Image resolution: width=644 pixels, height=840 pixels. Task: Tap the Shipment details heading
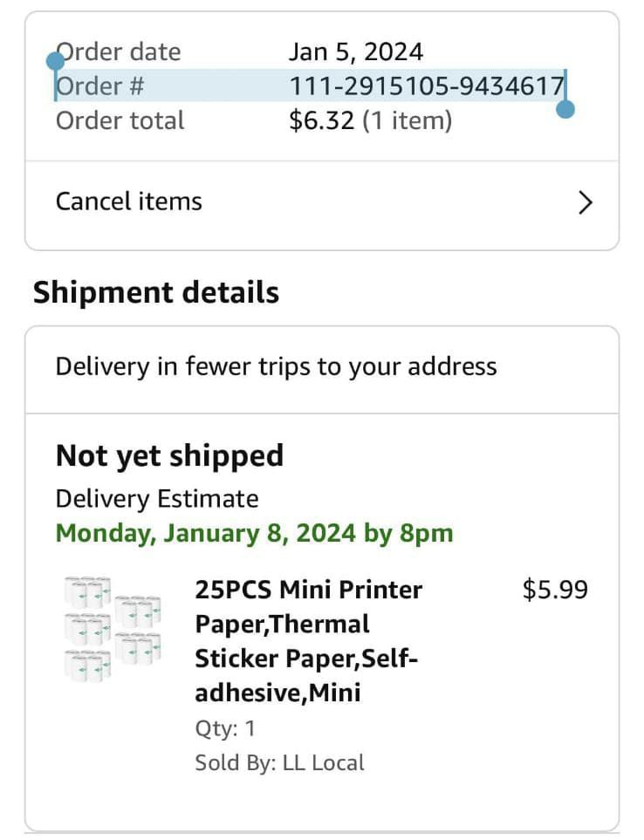[156, 292]
